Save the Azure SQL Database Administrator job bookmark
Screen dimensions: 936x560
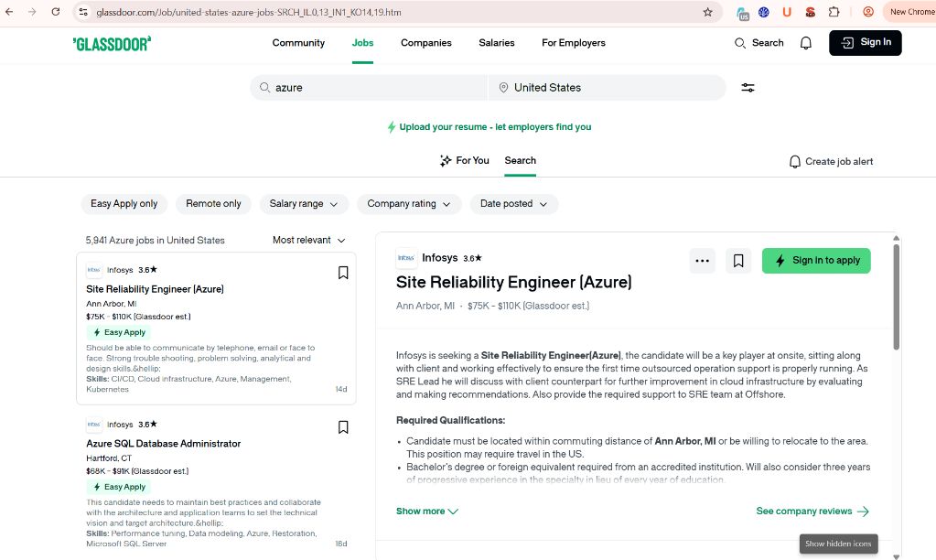pyautogui.click(x=343, y=427)
